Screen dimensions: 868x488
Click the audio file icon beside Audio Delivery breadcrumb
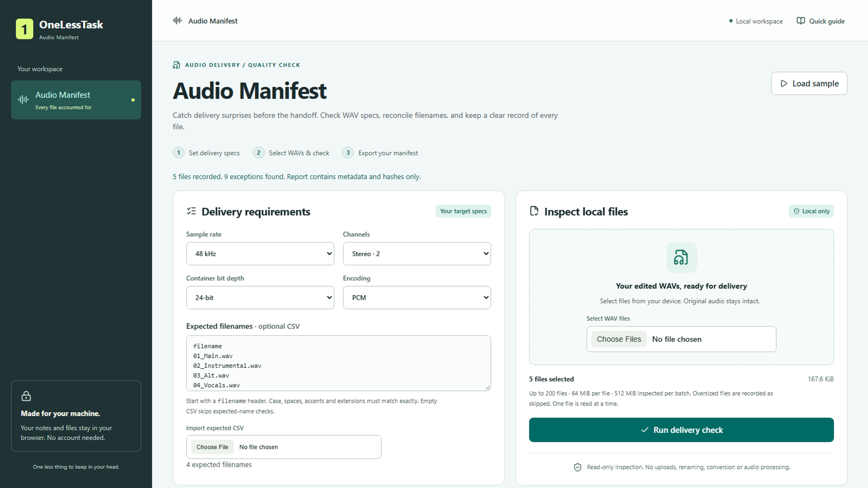176,65
